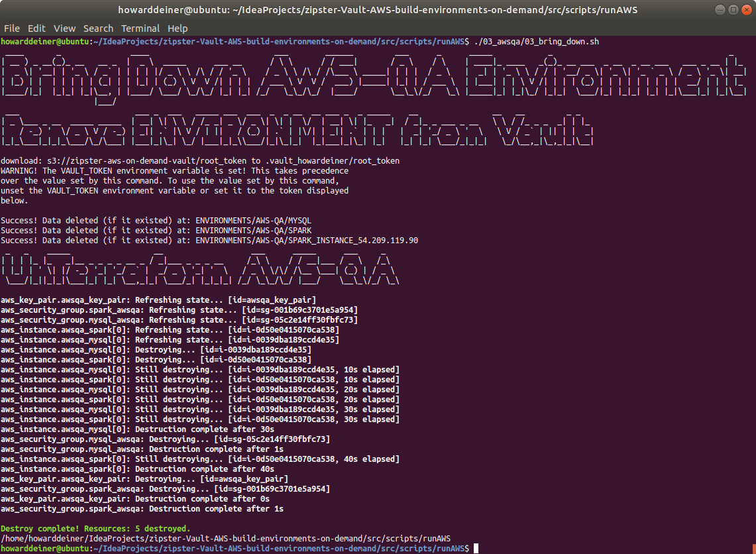Click the /home/howarddeiner path output line
The height and width of the screenshot is (554, 756).
point(226,539)
